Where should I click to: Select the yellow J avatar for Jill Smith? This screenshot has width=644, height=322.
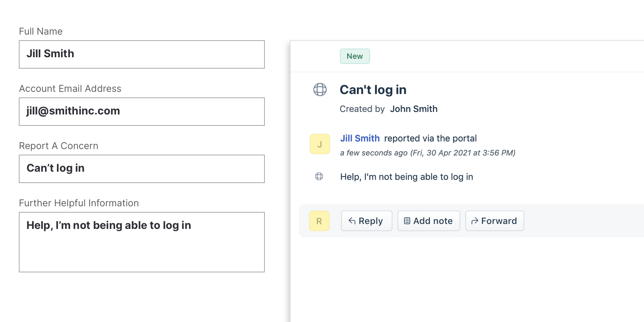pos(319,144)
